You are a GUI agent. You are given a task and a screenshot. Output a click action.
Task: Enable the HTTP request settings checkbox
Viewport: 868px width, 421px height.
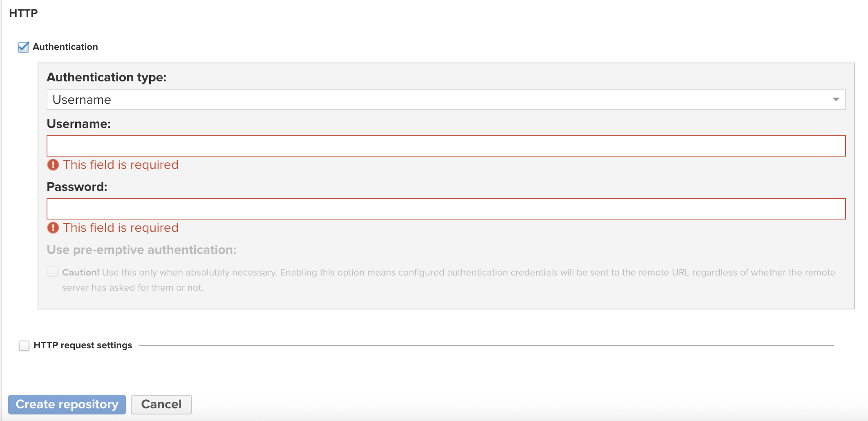coord(24,346)
